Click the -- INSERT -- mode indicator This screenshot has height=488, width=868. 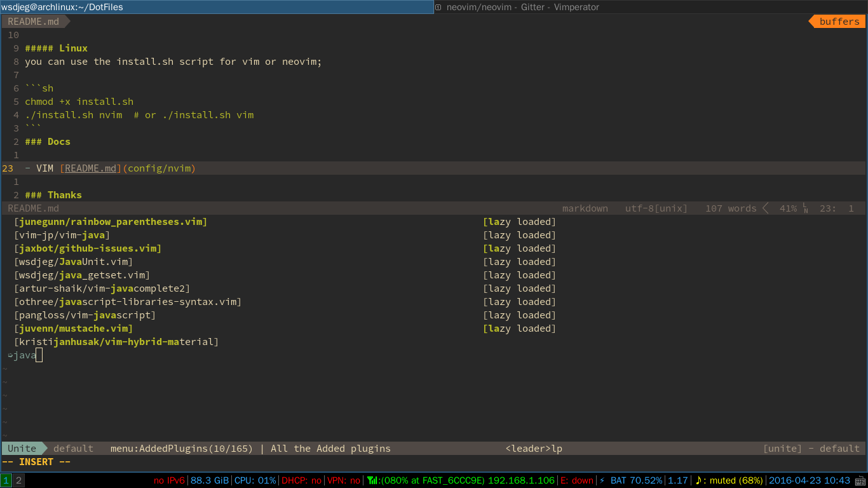[36, 462]
